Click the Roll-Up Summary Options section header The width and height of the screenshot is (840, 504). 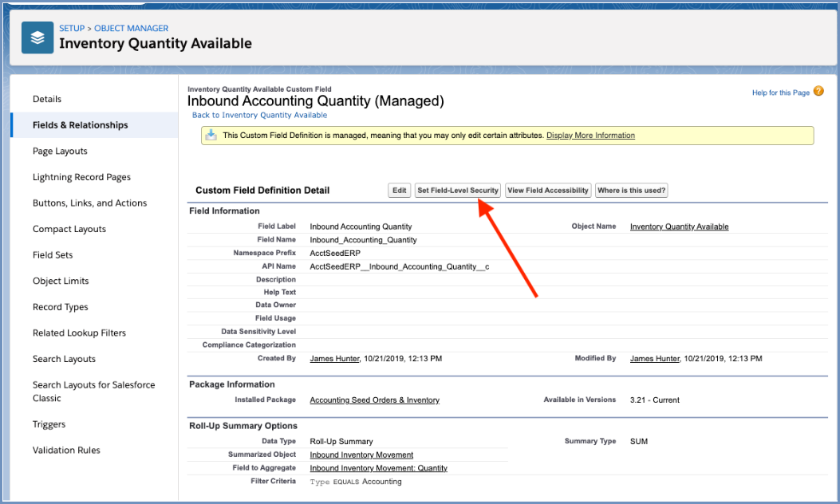coord(243,426)
